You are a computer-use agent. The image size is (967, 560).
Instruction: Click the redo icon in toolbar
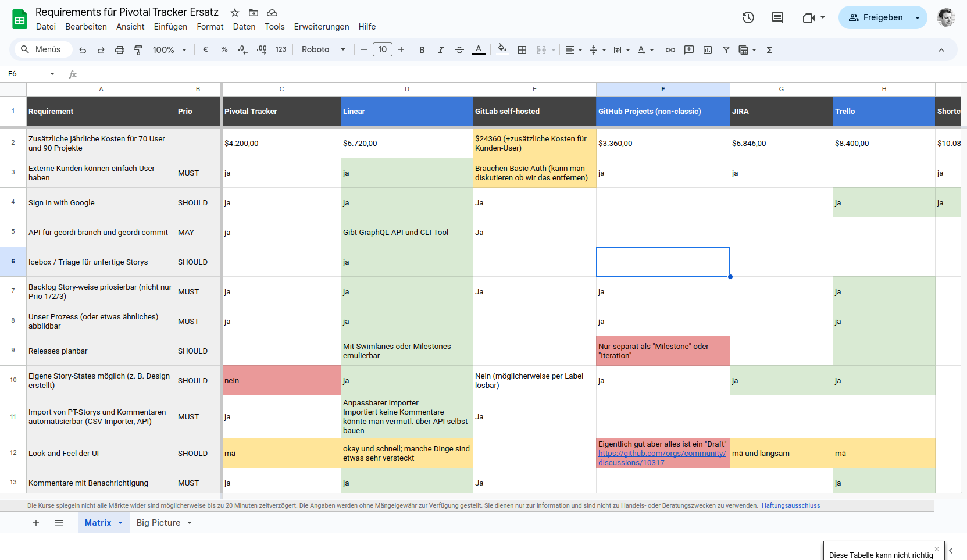coord(101,50)
